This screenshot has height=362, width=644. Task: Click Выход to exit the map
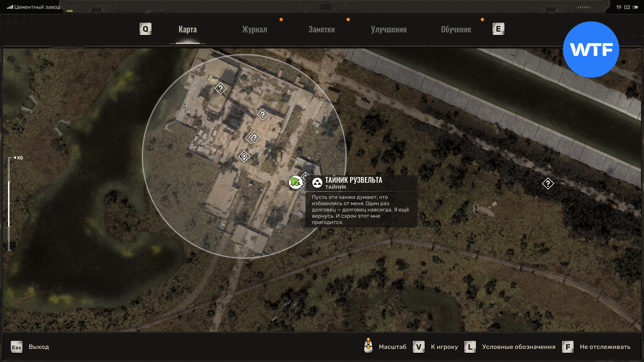click(38, 347)
